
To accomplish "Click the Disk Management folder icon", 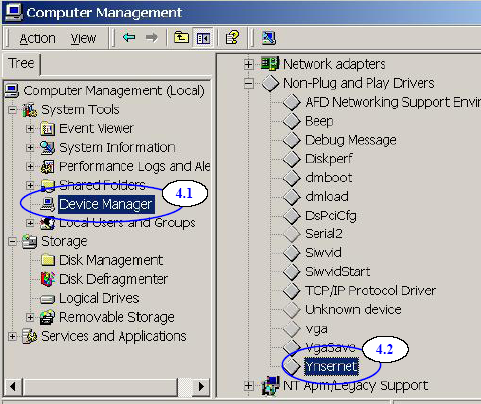I will pyautogui.click(x=48, y=260).
